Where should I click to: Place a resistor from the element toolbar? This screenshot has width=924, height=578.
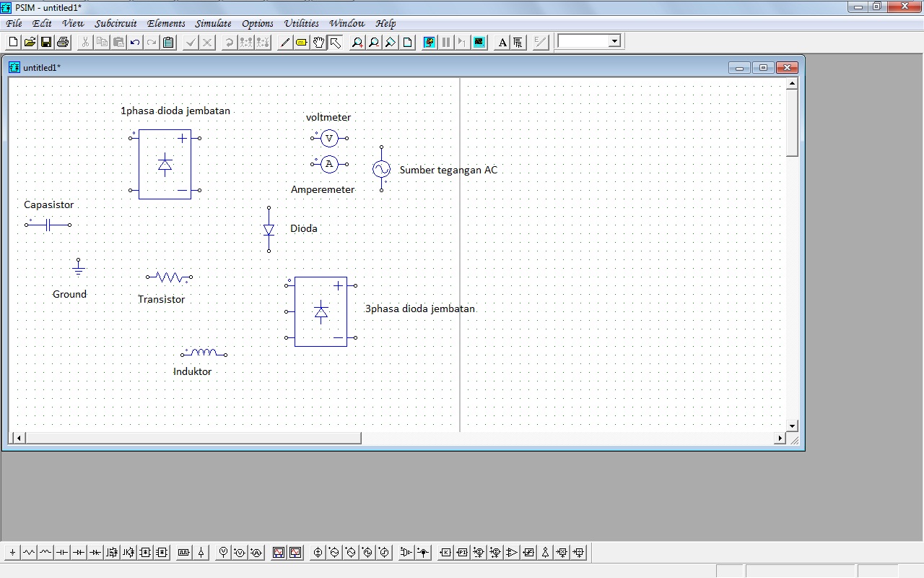coord(29,552)
